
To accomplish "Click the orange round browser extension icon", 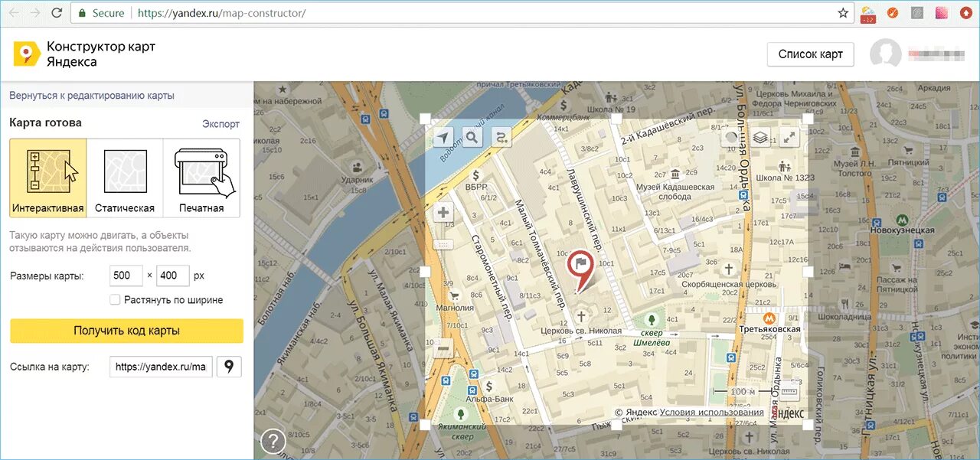I will tap(893, 13).
